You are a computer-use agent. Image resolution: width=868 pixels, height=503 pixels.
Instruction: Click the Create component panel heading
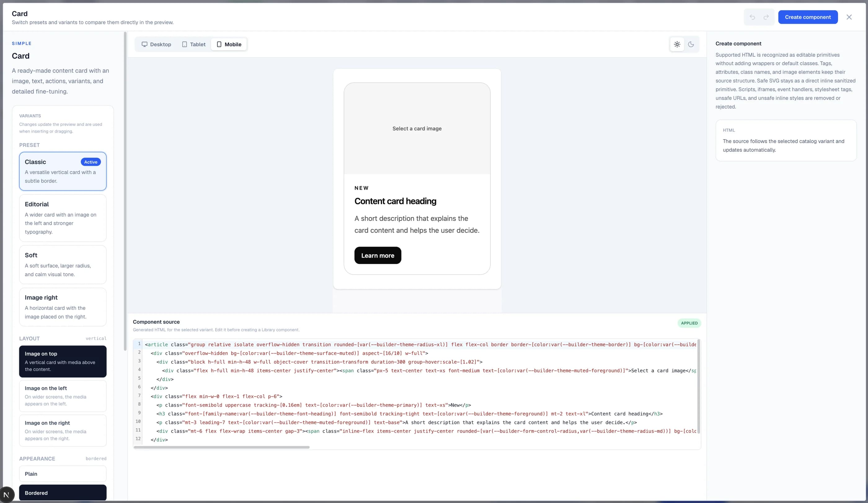tap(738, 44)
